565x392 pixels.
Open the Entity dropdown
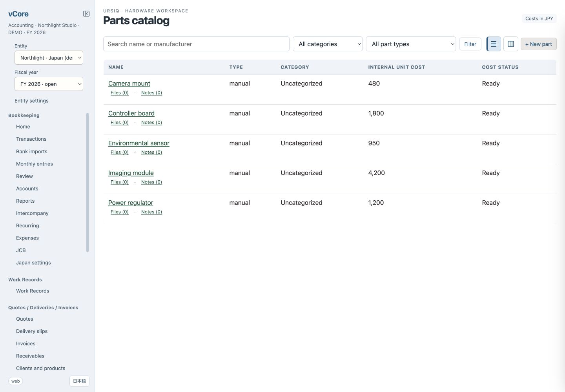[49, 58]
